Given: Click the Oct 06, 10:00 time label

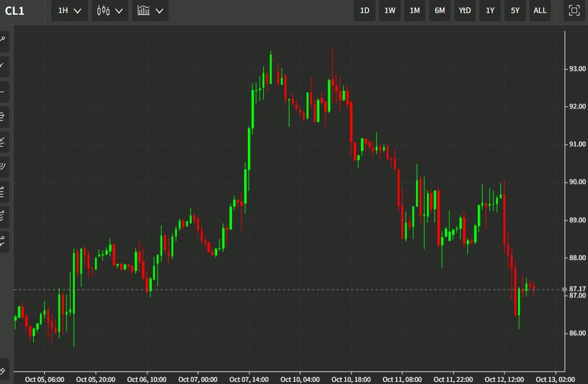Looking at the screenshot, I should (x=147, y=380).
